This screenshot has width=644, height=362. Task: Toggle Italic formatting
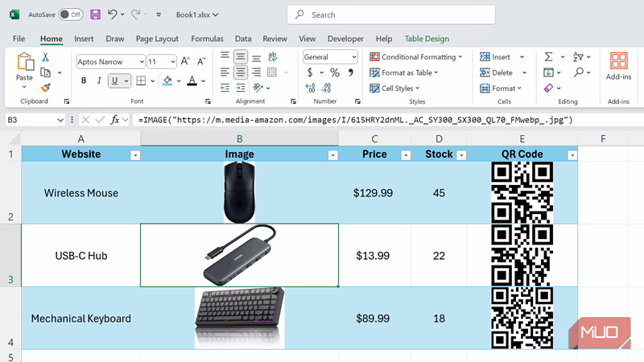pyautogui.click(x=100, y=80)
